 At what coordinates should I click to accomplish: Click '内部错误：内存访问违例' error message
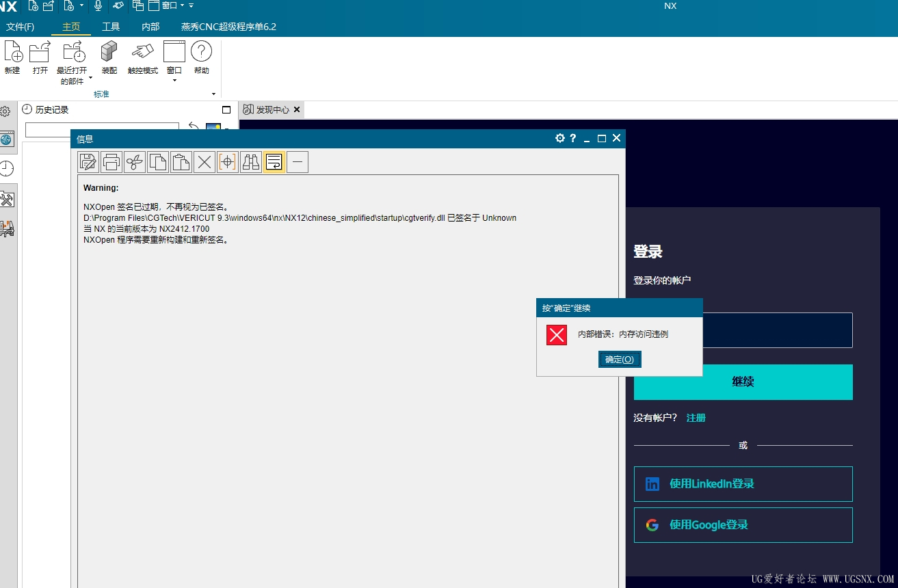point(623,334)
